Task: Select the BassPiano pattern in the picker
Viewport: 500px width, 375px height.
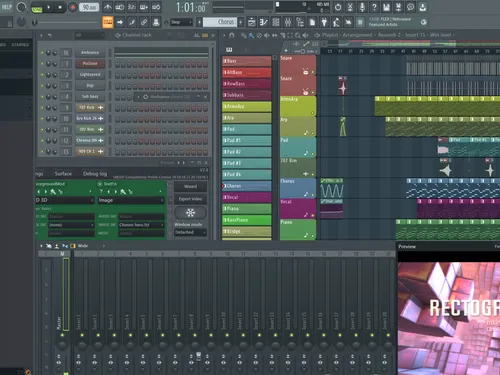Action: coord(247,220)
